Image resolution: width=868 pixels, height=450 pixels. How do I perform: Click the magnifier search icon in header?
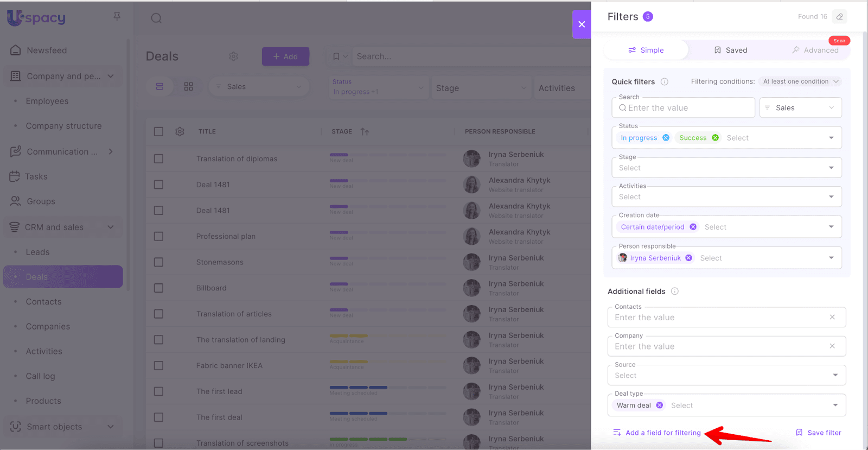point(156,18)
